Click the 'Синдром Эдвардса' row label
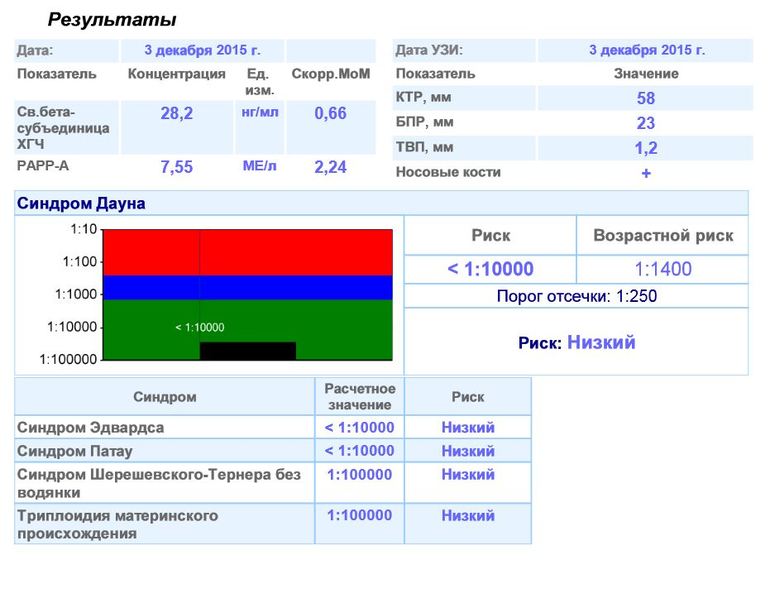This screenshot has width=770, height=598. 90,428
